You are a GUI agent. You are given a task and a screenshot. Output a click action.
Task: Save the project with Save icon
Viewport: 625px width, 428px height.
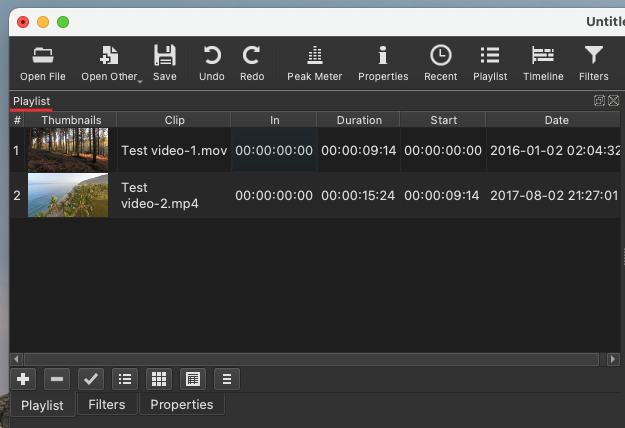(x=164, y=62)
